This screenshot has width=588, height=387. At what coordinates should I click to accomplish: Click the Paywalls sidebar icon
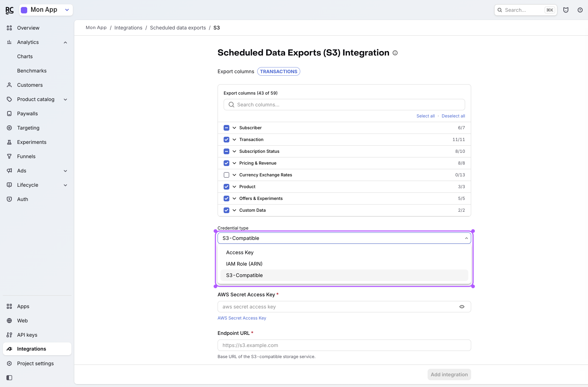point(9,114)
